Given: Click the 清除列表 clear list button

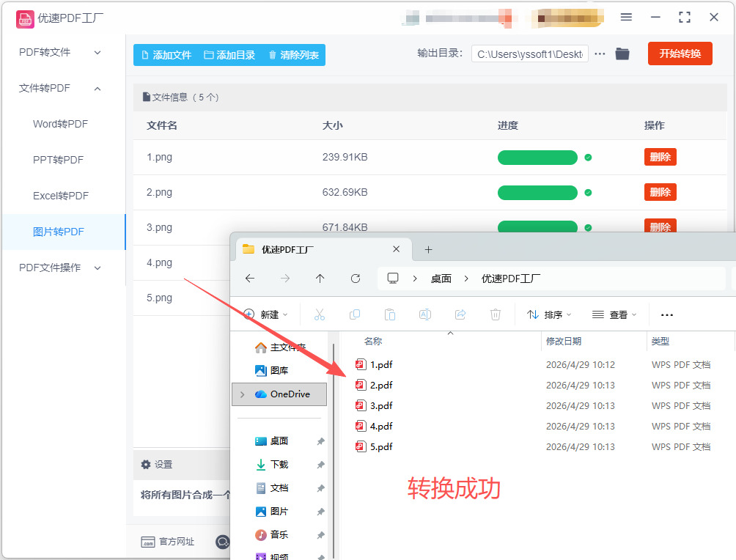Looking at the screenshot, I should [x=294, y=55].
